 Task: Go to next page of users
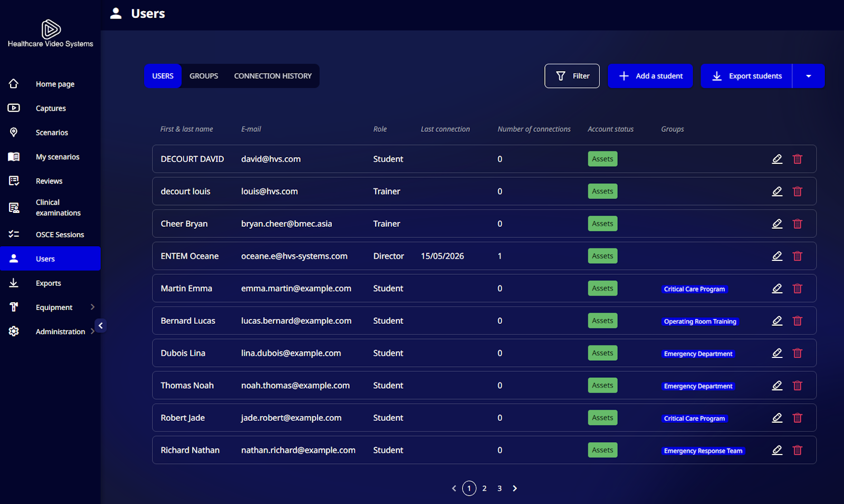coord(515,489)
